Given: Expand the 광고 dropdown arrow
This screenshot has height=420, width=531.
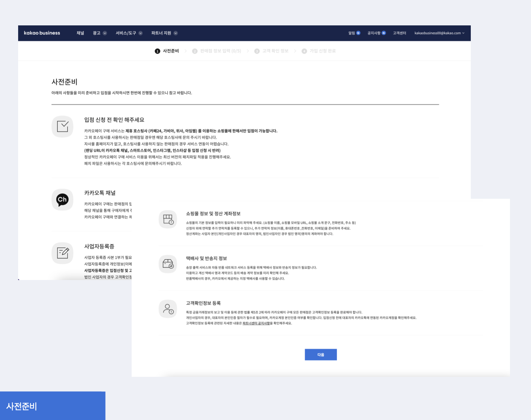Looking at the screenshot, I should [x=105, y=33].
